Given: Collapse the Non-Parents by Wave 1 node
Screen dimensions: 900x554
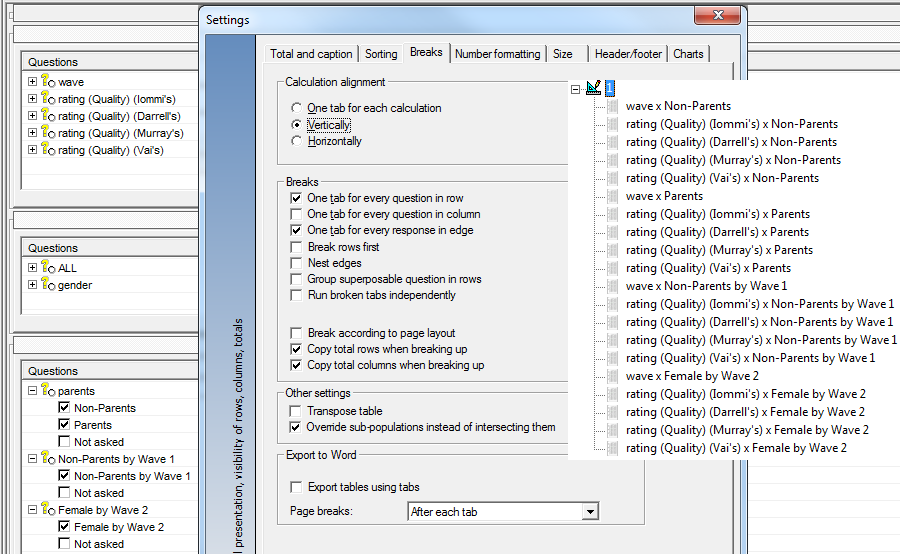Looking at the screenshot, I should click(x=33, y=459).
